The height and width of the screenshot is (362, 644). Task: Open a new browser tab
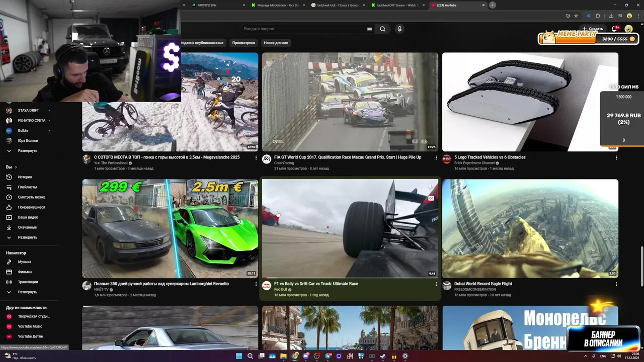(493, 5)
